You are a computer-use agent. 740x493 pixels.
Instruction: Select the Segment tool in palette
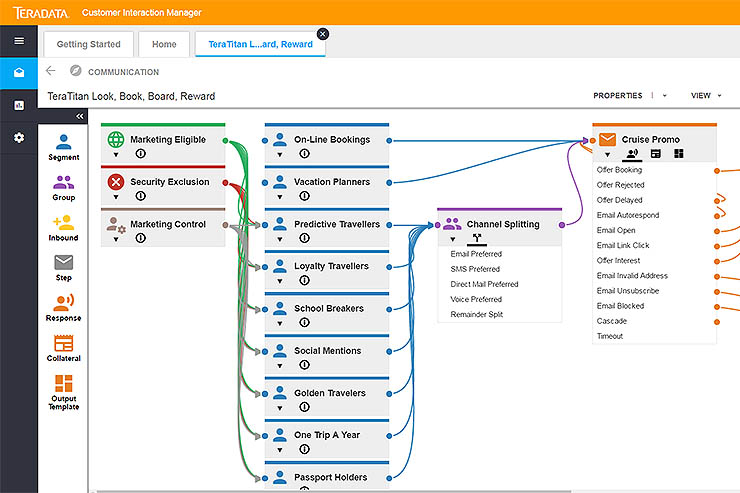click(x=64, y=146)
